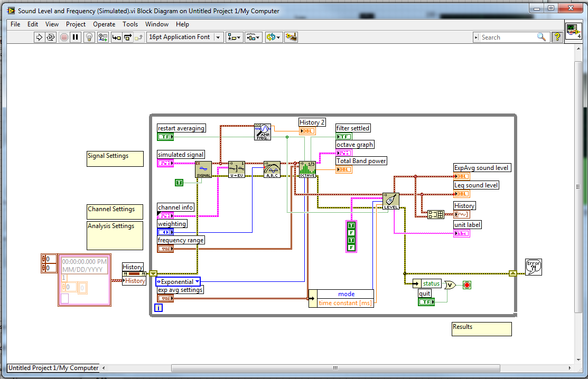
Task: Click the Amp/Freq tone measurement node
Action: pos(263,131)
